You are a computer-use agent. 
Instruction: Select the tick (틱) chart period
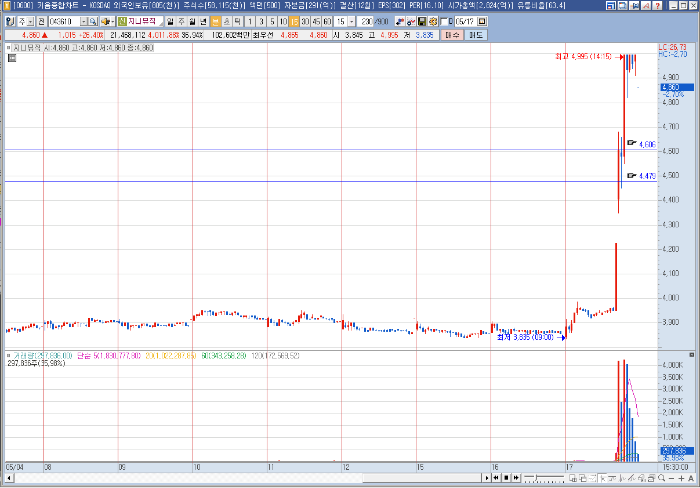tap(238, 21)
